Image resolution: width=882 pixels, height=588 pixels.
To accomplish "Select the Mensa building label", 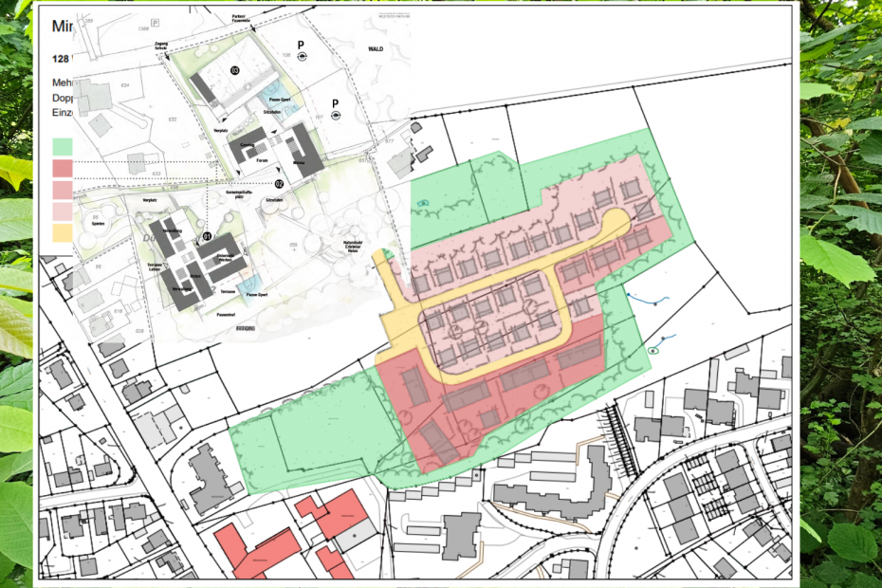I will [298, 162].
